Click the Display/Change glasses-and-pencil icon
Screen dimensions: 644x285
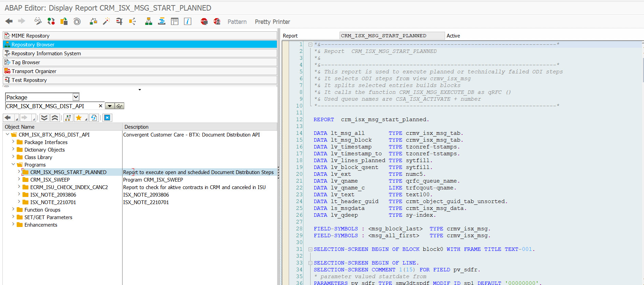(38, 22)
